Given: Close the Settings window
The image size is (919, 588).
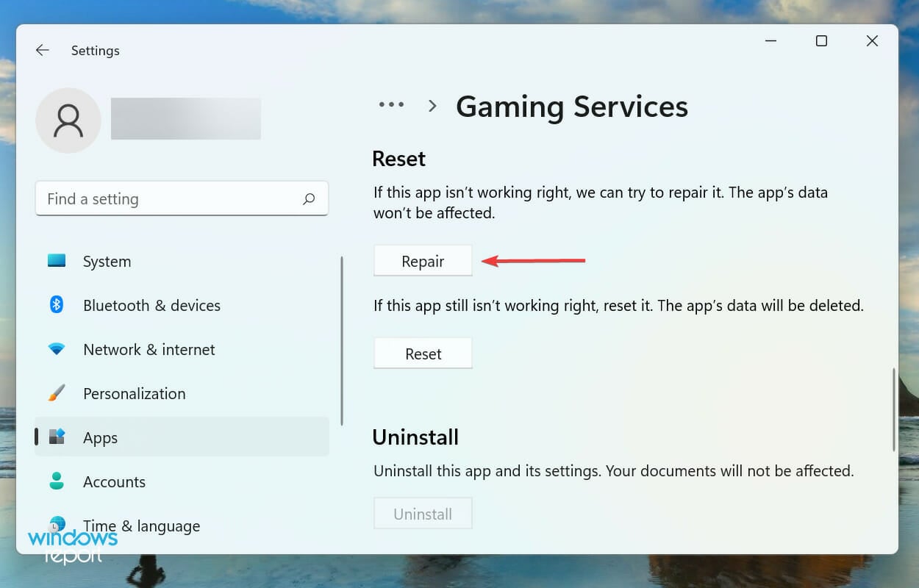Looking at the screenshot, I should pyautogui.click(x=872, y=41).
